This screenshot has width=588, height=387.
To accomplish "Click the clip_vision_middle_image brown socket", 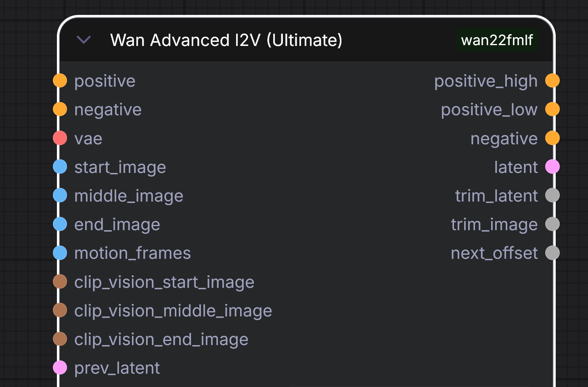I will pos(60,310).
